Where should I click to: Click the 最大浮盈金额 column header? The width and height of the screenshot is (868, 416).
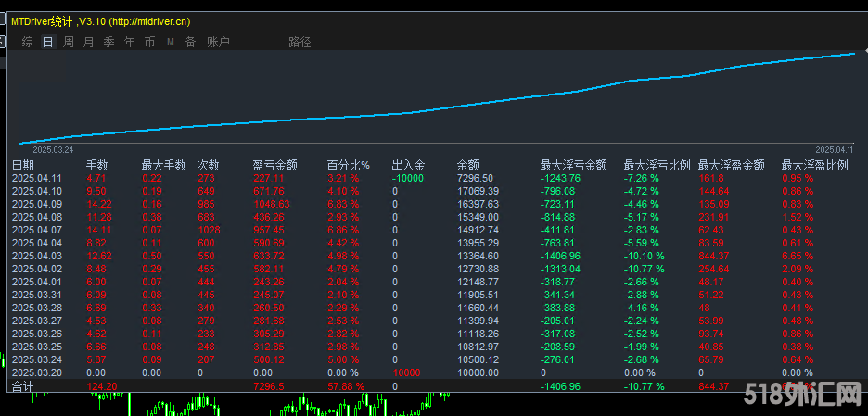(732, 166)
